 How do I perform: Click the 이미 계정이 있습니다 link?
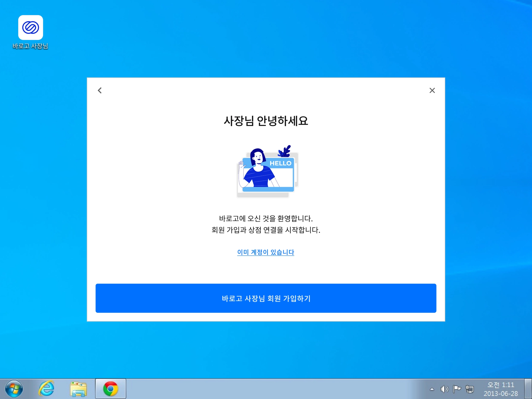pyautogui.click(x=265, y=252)
